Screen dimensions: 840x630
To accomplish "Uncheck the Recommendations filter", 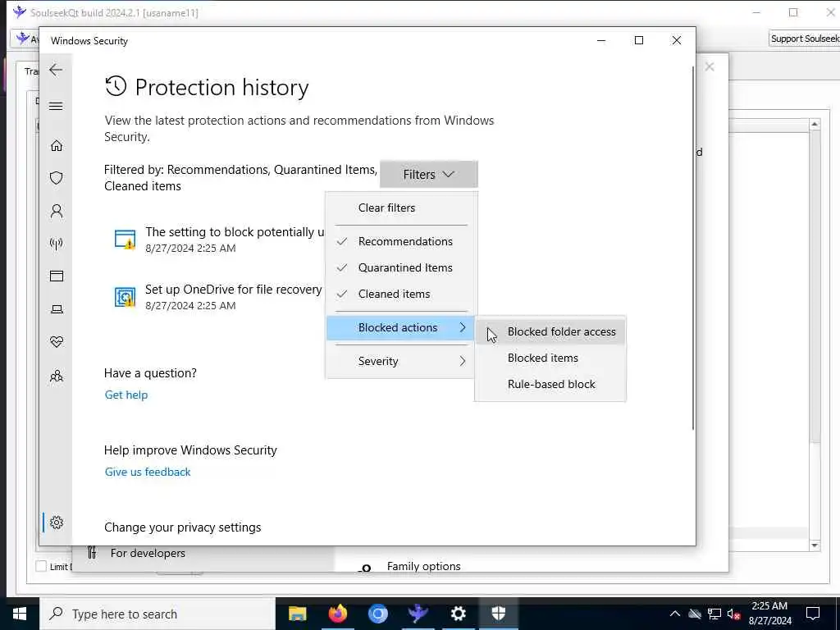I will [x=400, y=242].
